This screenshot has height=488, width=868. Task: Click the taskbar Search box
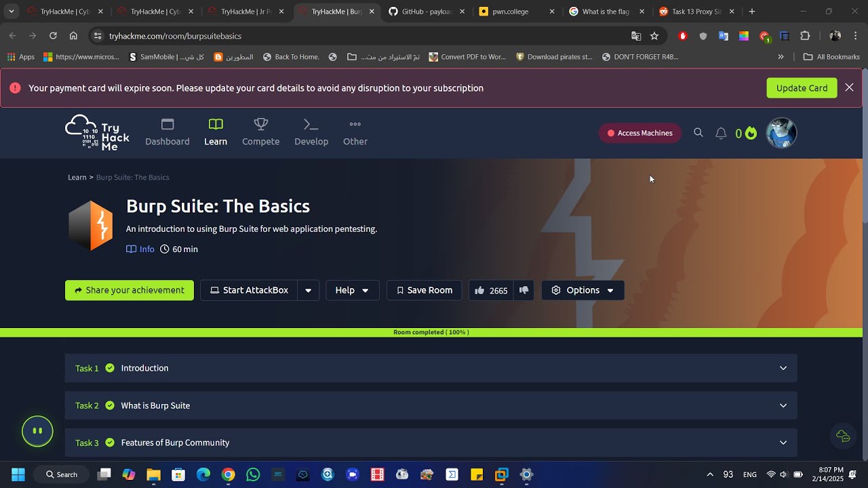(62, 474)
